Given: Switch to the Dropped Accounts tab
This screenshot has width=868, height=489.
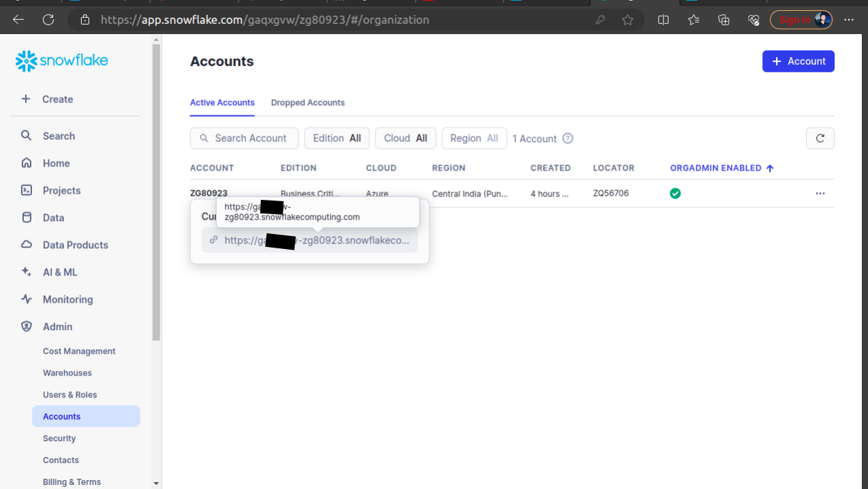Looking at the screenshot, I should [x=307, y=102].
